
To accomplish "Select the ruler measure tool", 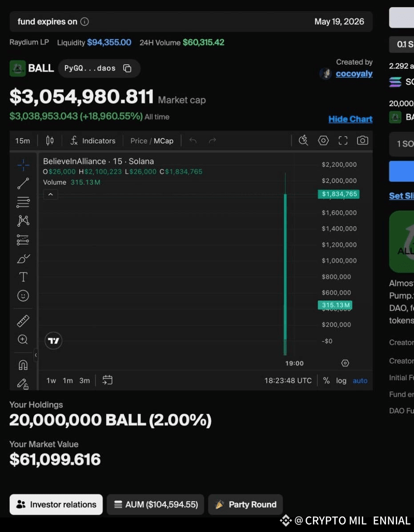I will point(23,321).
